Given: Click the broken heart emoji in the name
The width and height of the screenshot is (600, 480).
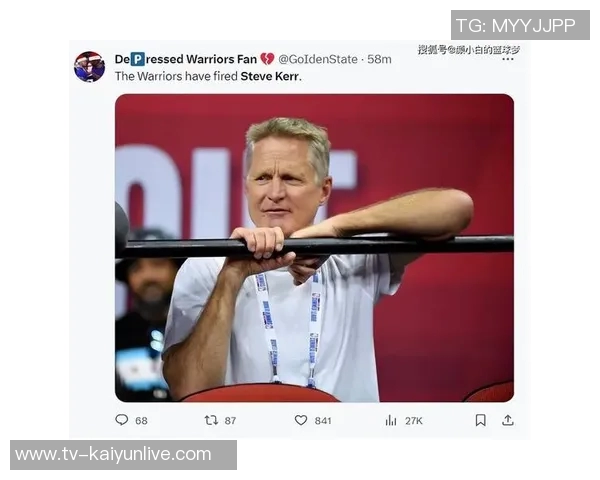Looking at the screenshot, I should (x=267, y=59).
